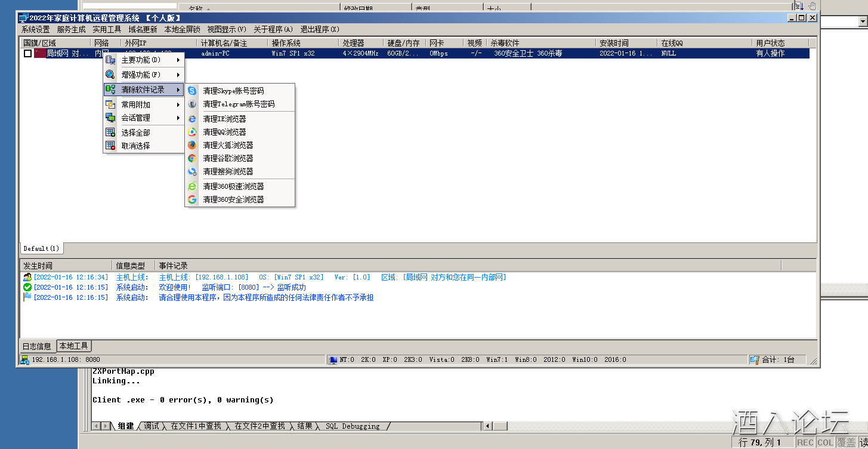Click the left scroll arrow in the output tab bar
868x449 pixels.
pyautogui.click(x=96, y=426)
